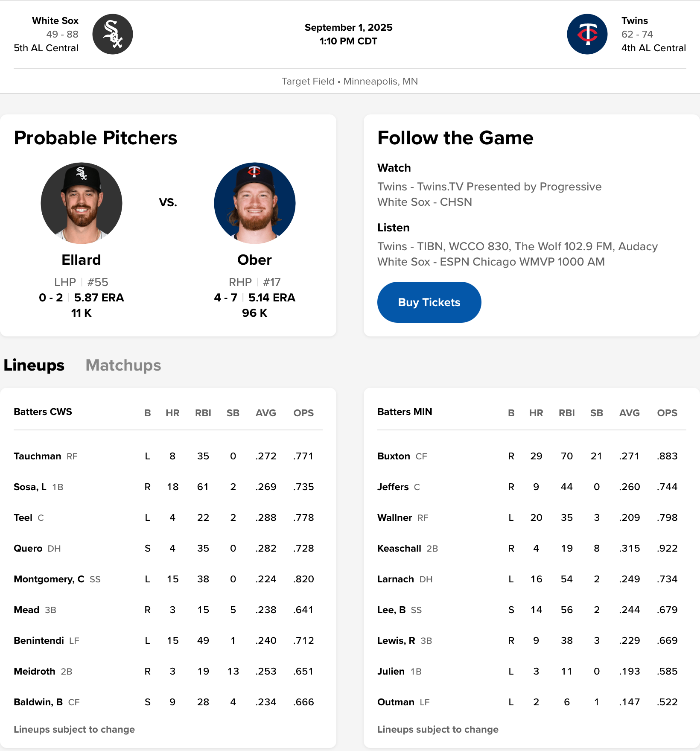Click Wallner in the Twins batters list
This screenshot has height=751, width=700.
(x=394, y=517)
